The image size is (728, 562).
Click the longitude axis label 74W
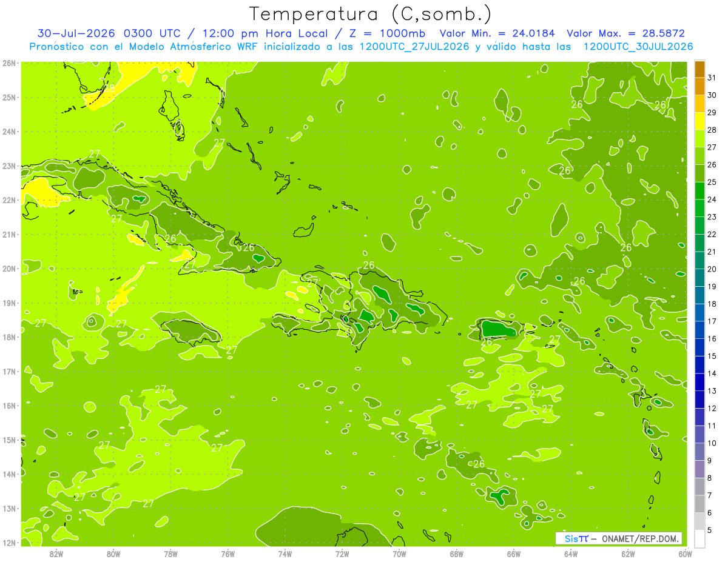285,554
